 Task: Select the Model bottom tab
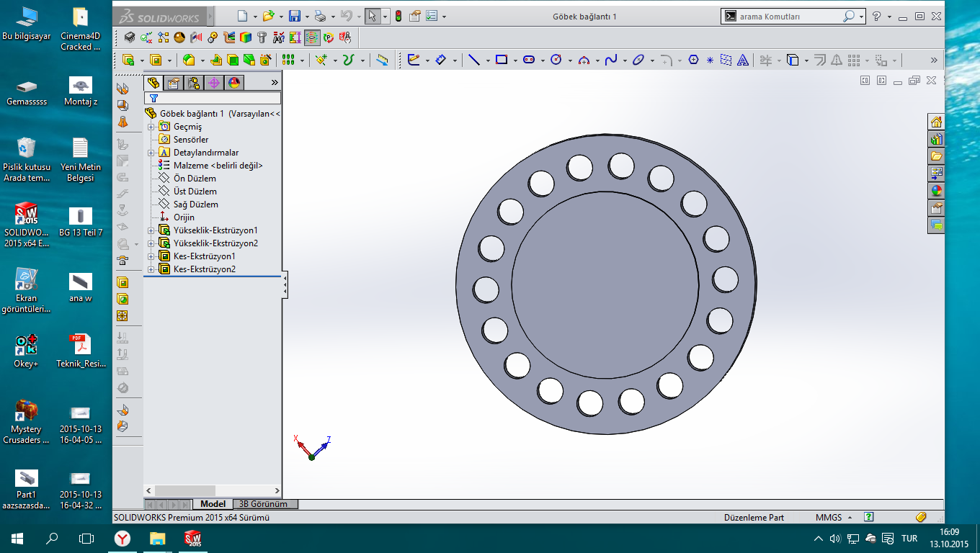coord(213,504)
